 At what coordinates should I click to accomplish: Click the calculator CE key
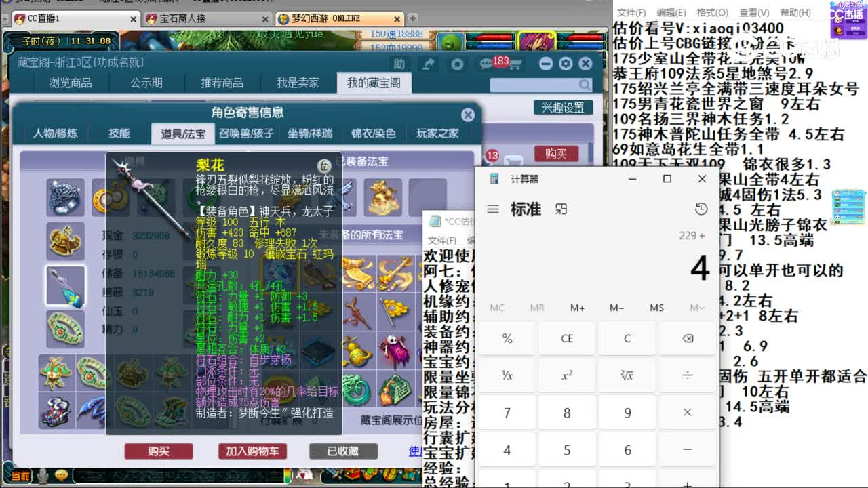pos(567,338)
